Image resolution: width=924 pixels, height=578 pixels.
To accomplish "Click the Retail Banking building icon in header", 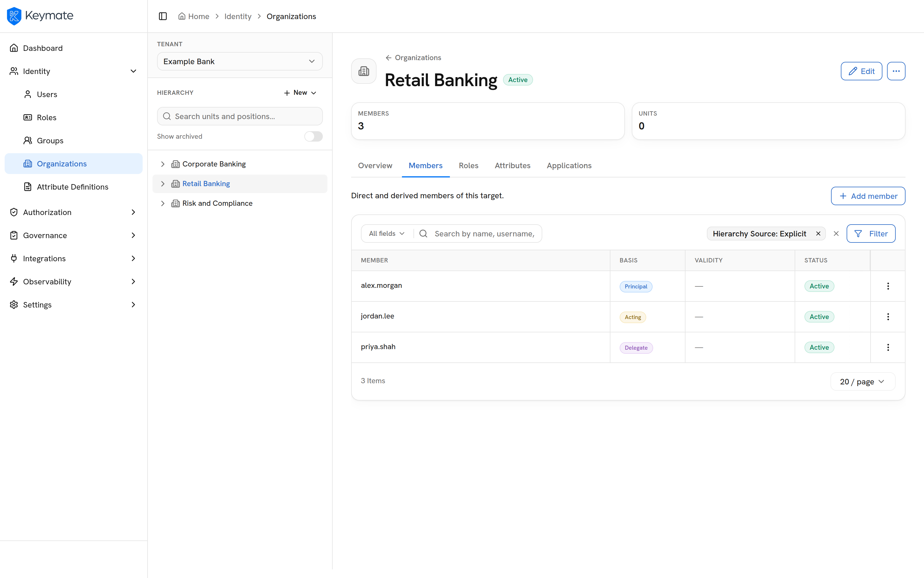I will 364,71.
